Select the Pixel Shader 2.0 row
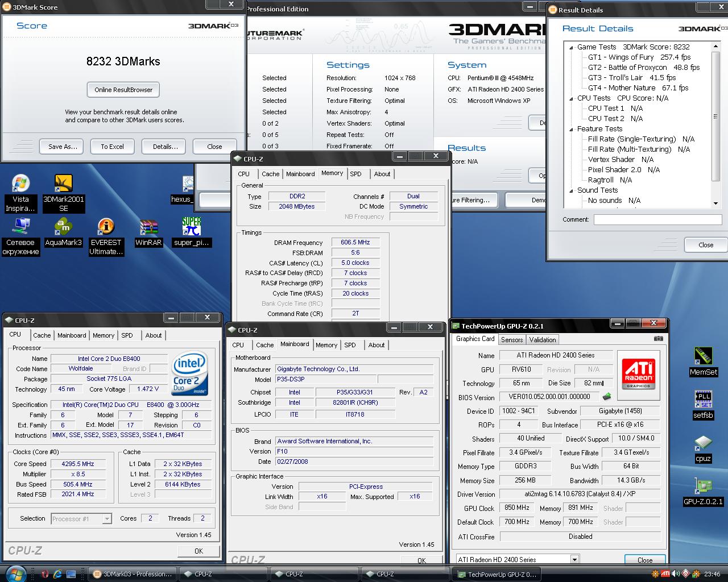The image size is (728, 582). [624, 170]
